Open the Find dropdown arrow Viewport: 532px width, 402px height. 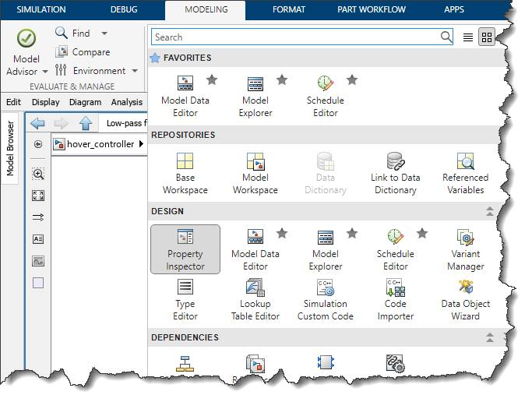(104, 33)
